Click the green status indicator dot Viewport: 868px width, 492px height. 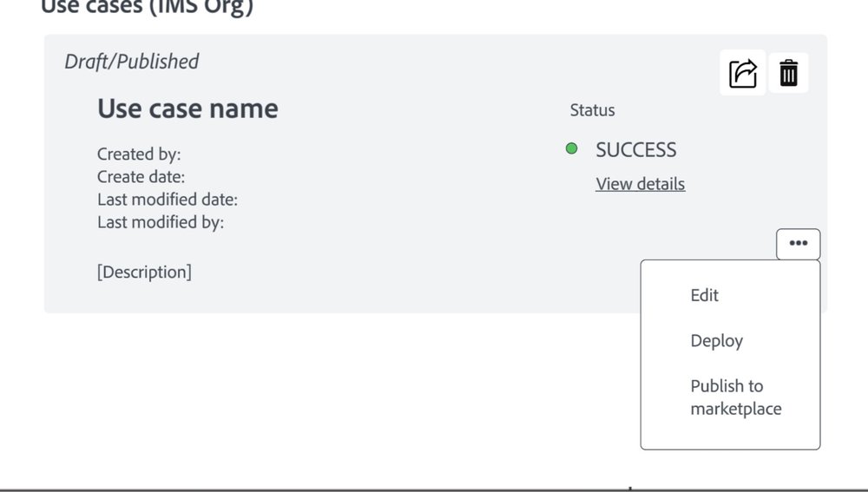point(571,148)
